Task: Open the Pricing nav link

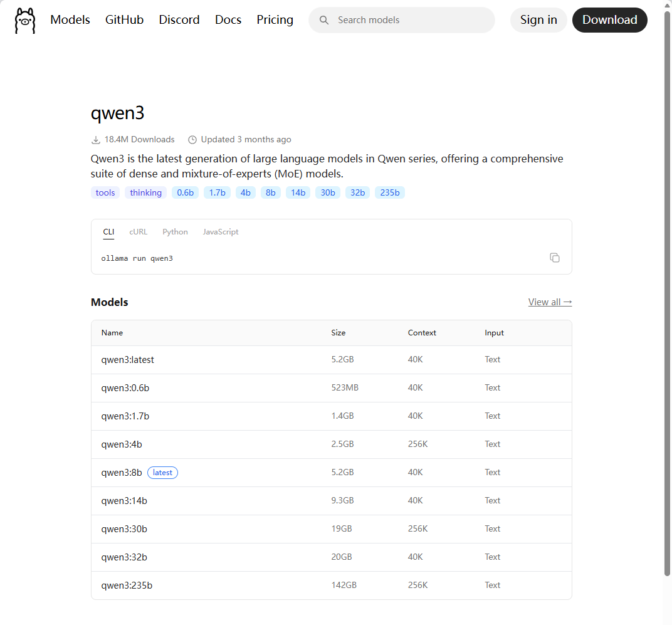Action: tap(275, 19)
